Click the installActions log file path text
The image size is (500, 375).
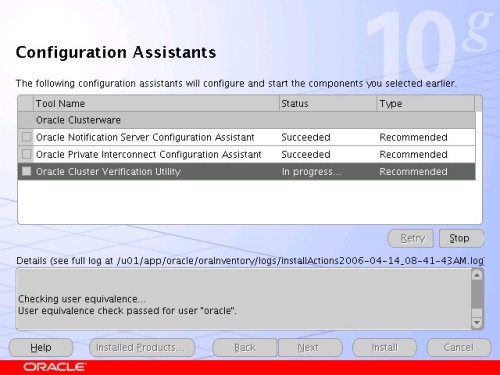click(x=300, y=261)
